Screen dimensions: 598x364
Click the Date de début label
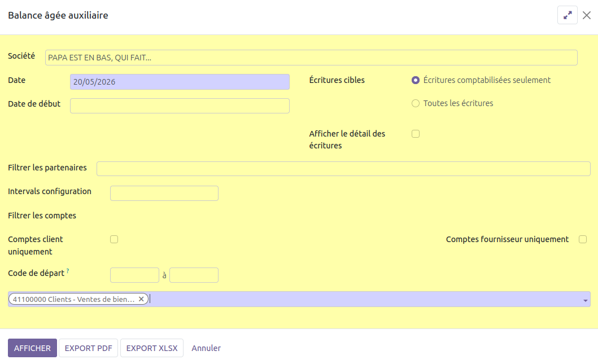(34, 104)
